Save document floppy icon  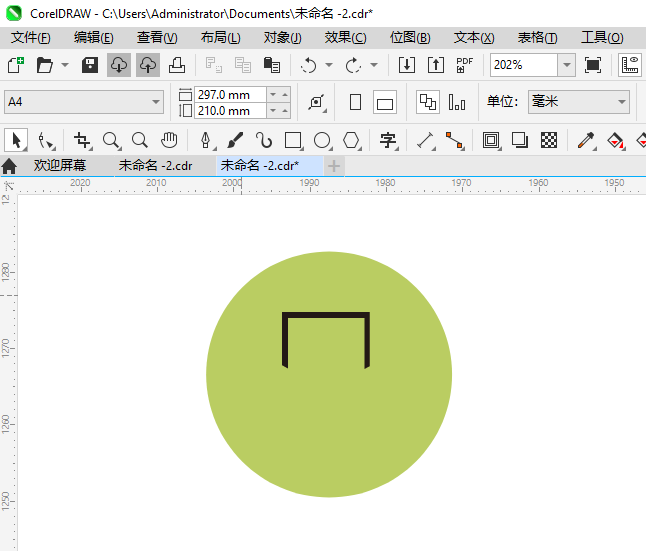[x=90, y=65]
